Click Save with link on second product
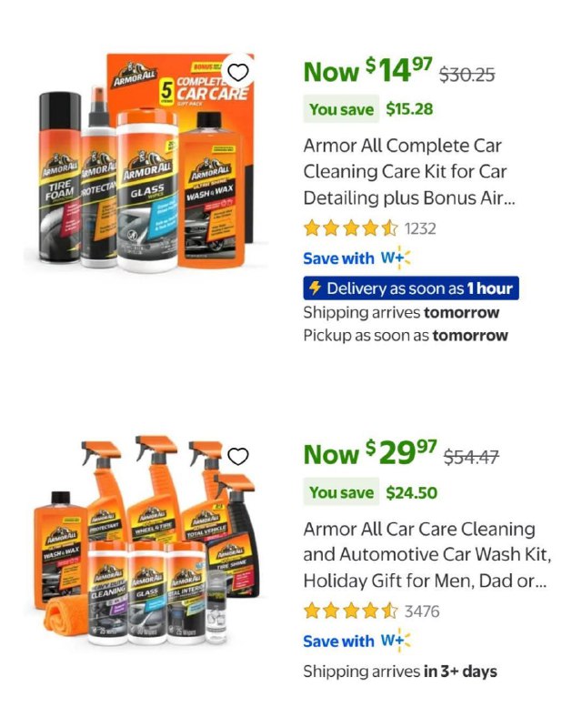The width and height of the screenshot is (582, 728). 338,642
